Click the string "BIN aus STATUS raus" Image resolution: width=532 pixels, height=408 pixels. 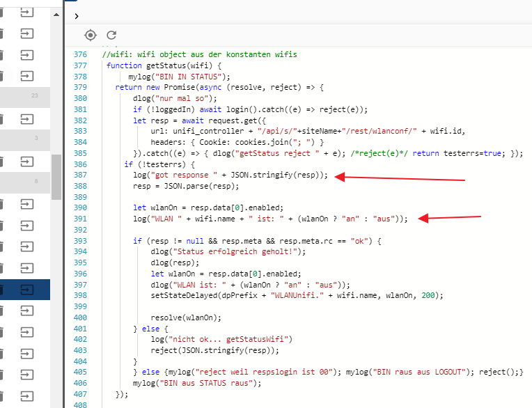(204, 383)
